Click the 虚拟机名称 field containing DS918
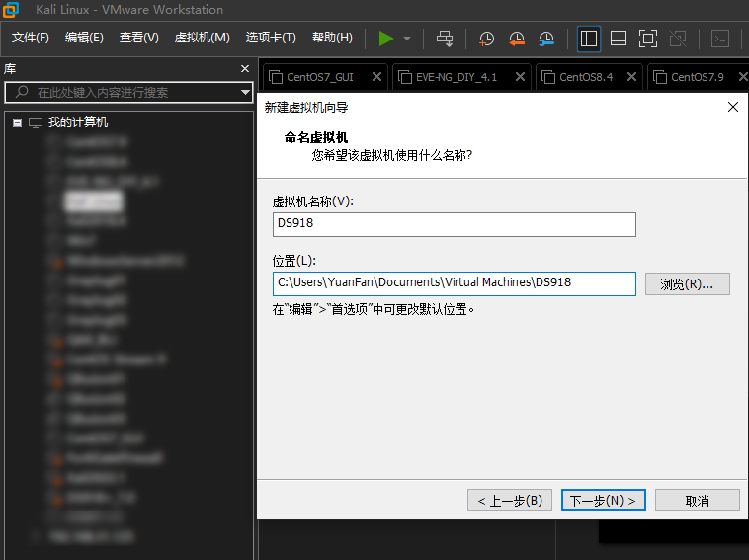 coord(455,224)
